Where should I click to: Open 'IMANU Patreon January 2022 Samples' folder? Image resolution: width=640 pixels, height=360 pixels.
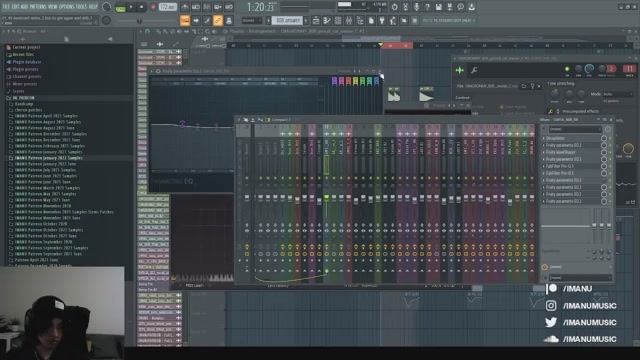pos(49,158)
